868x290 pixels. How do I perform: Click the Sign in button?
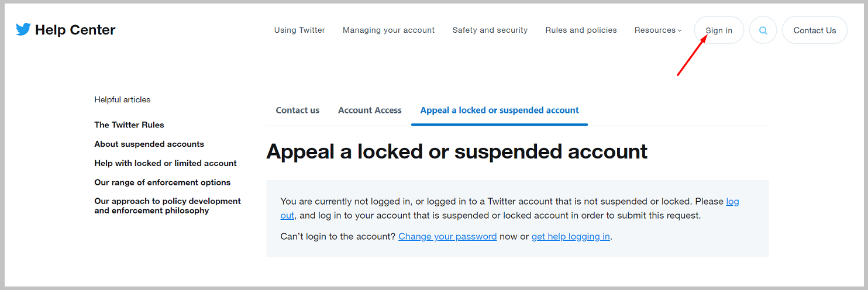[x=719, y=30]
